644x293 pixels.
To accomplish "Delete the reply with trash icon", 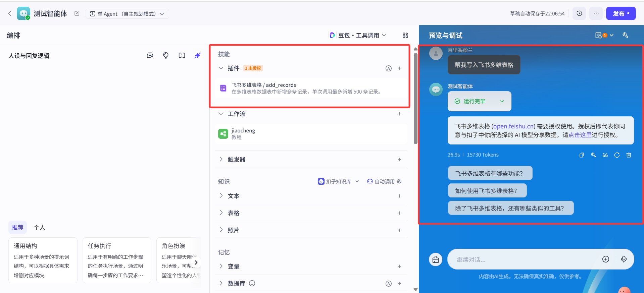I will [x=629, y=155].
